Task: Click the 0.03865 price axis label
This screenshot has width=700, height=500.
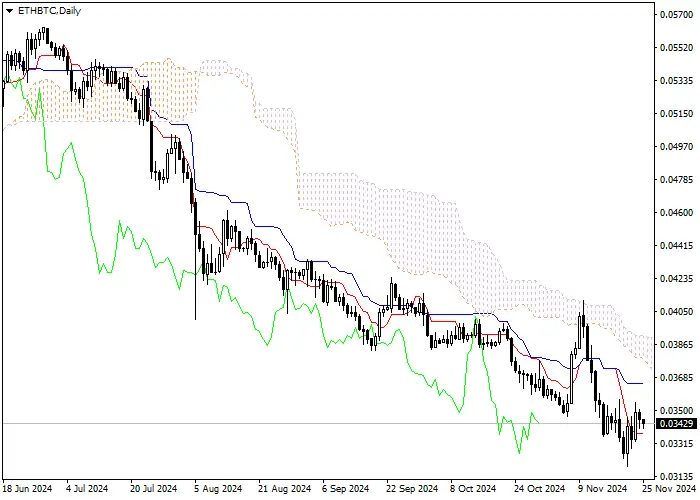Action: point(677,345)
